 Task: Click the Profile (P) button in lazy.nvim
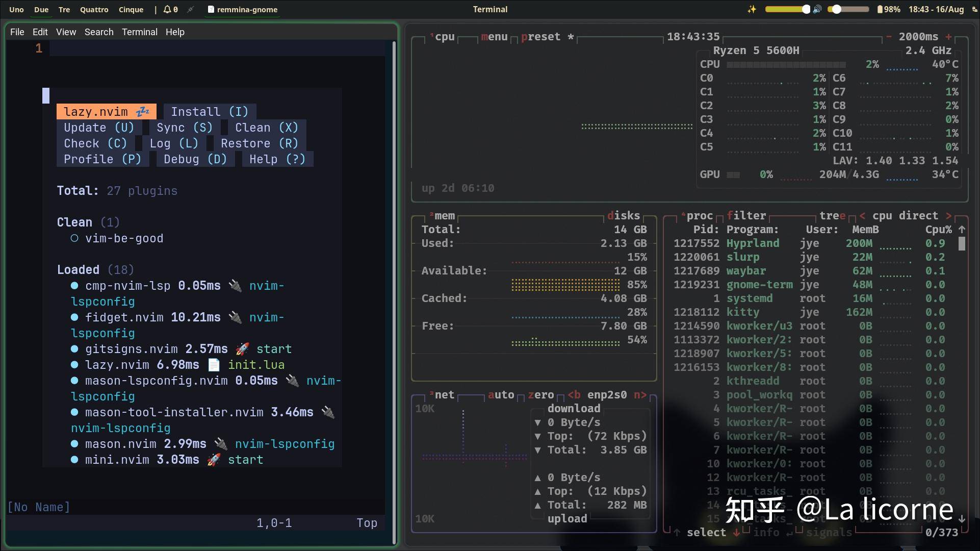click(x=102, y=159)
